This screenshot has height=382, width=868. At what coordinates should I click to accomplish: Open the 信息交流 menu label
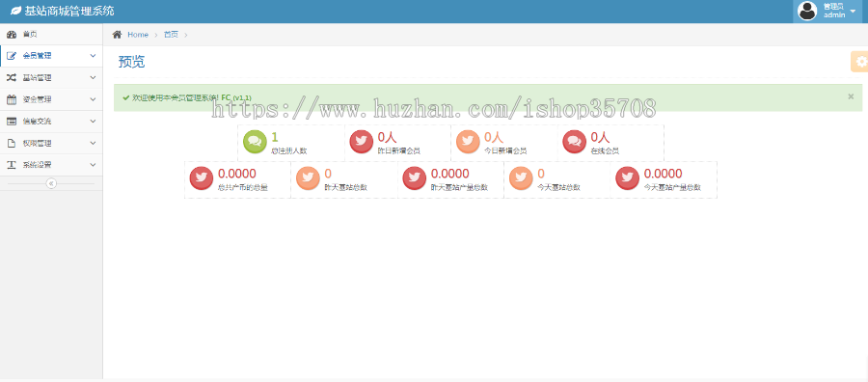pos(37,122)
